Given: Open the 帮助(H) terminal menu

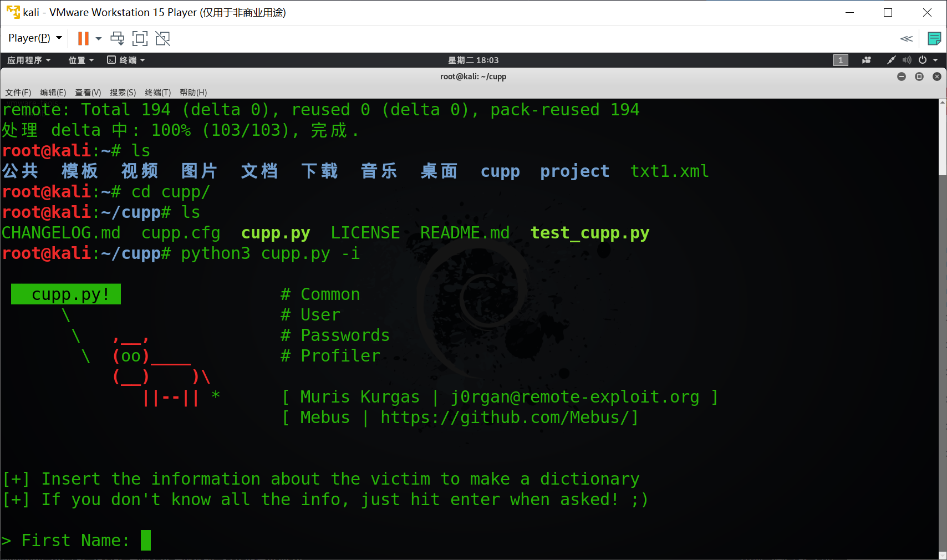Looking at the screenshot, I should [x=194, y=93].
